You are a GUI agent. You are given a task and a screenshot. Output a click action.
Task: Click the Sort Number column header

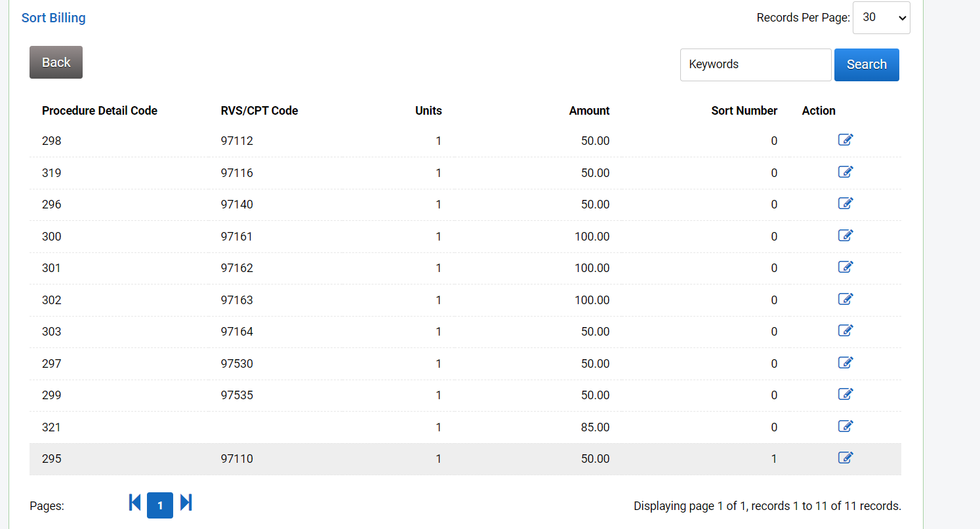tap(744, 111)
